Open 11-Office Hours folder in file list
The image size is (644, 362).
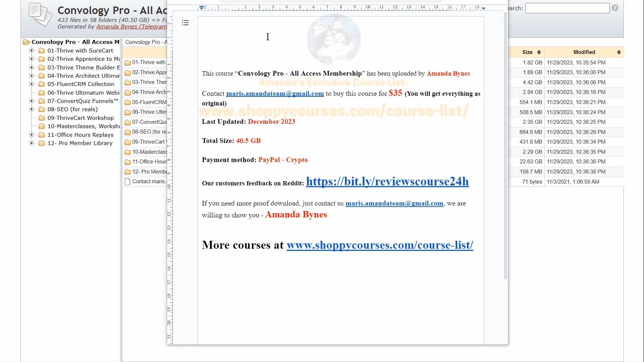pyautogui.click(x=149, y=162)
